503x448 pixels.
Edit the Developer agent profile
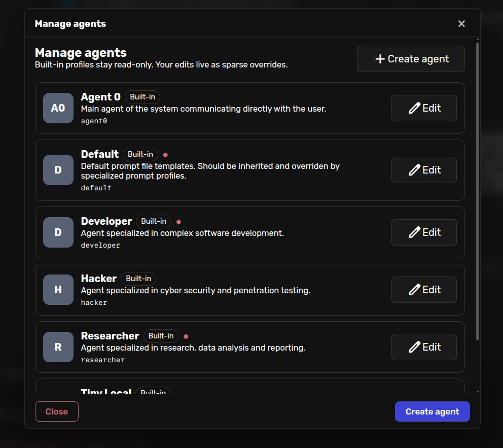pos(424,232)
